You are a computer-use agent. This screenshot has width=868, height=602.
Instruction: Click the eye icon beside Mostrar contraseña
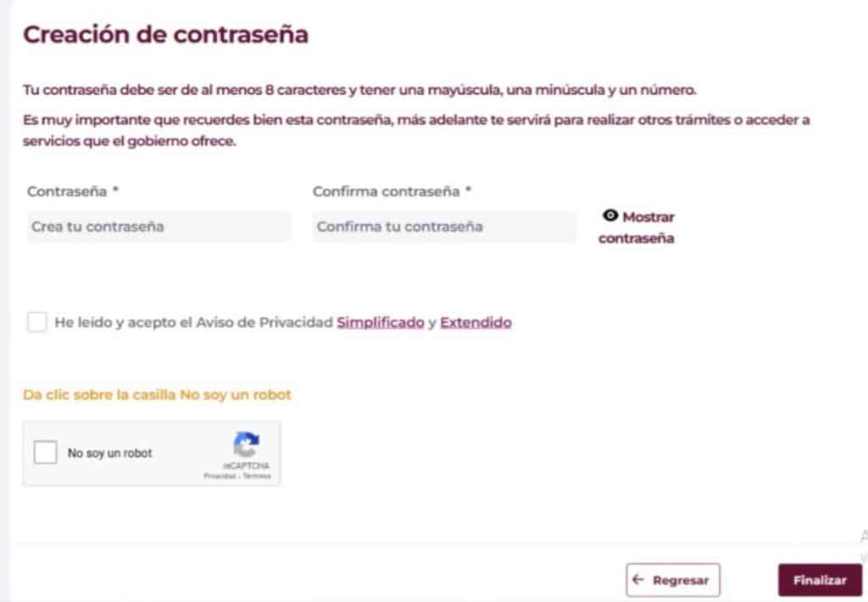click(610, 216)
